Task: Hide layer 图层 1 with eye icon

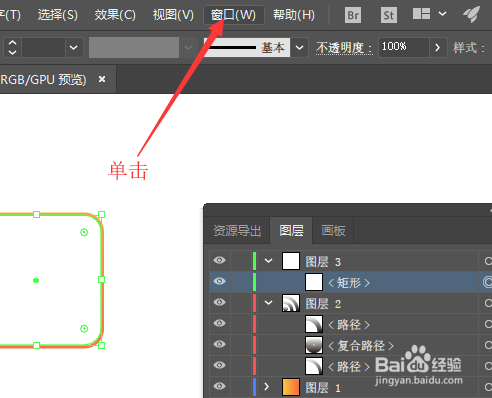Action: [x=219, y=386]
